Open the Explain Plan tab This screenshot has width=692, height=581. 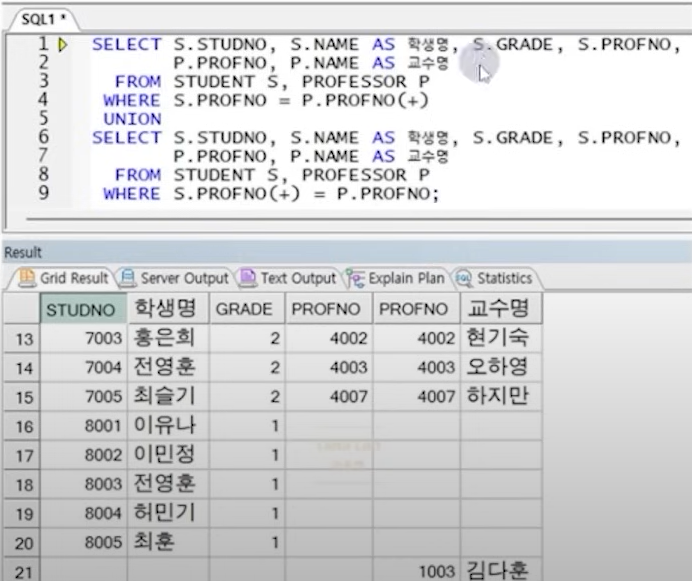click(395, 278)
